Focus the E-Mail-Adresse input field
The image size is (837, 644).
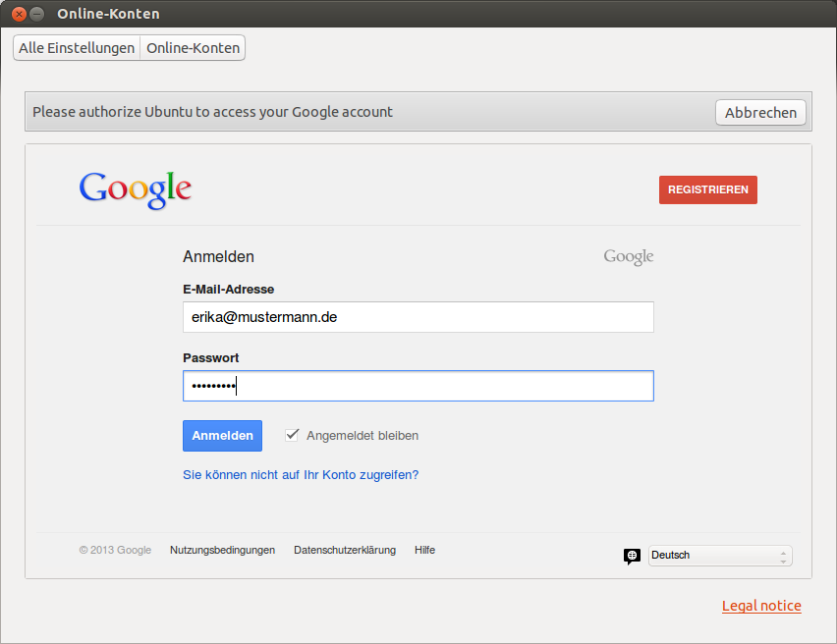(418, 317)
